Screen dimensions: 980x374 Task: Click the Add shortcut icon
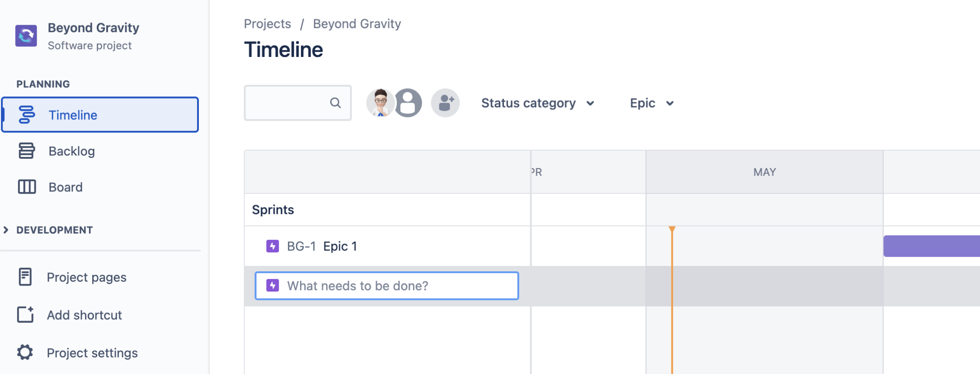click(25, 315)
